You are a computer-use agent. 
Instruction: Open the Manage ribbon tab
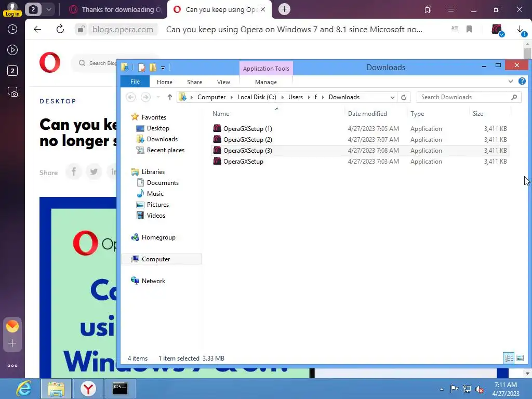(266, 82)
